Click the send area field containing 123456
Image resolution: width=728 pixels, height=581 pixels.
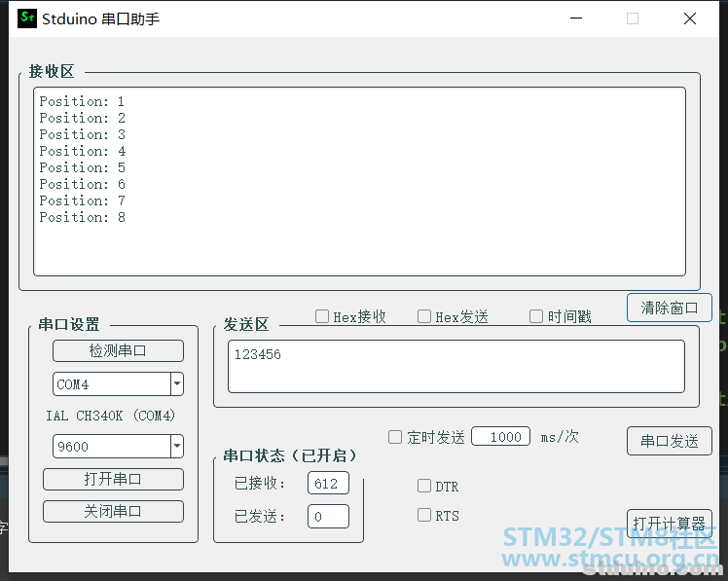pos(456,367)
